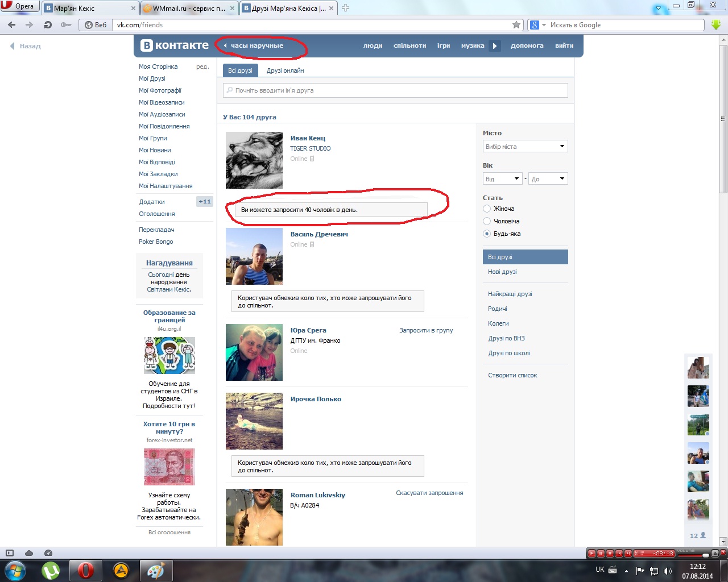This screenshot has height=582, width=728.
Task: Click the Opera Turbo speedometer icon
Action: pos(48,553)
